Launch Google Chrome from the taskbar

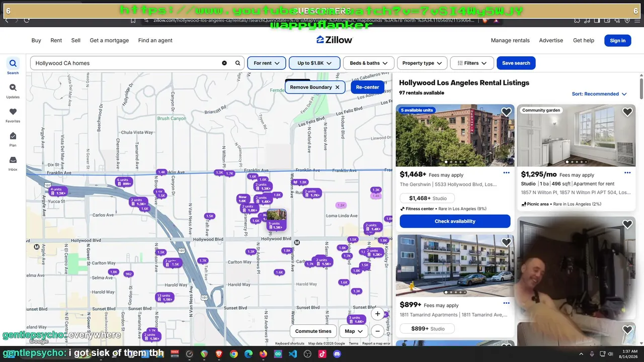[x=233, y=354]
